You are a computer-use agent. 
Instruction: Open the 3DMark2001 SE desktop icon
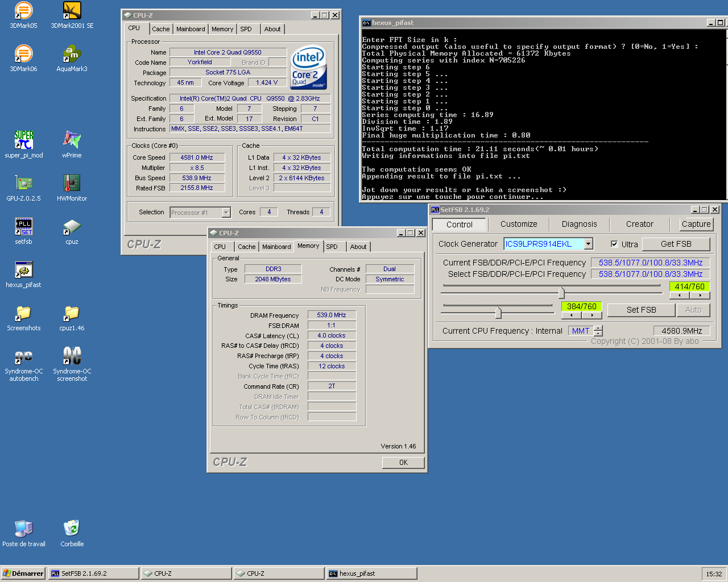[72, 15]
